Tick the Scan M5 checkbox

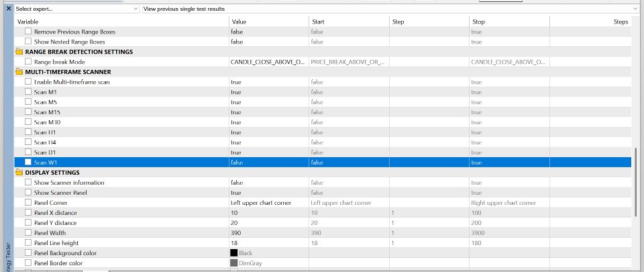point(28,102)
